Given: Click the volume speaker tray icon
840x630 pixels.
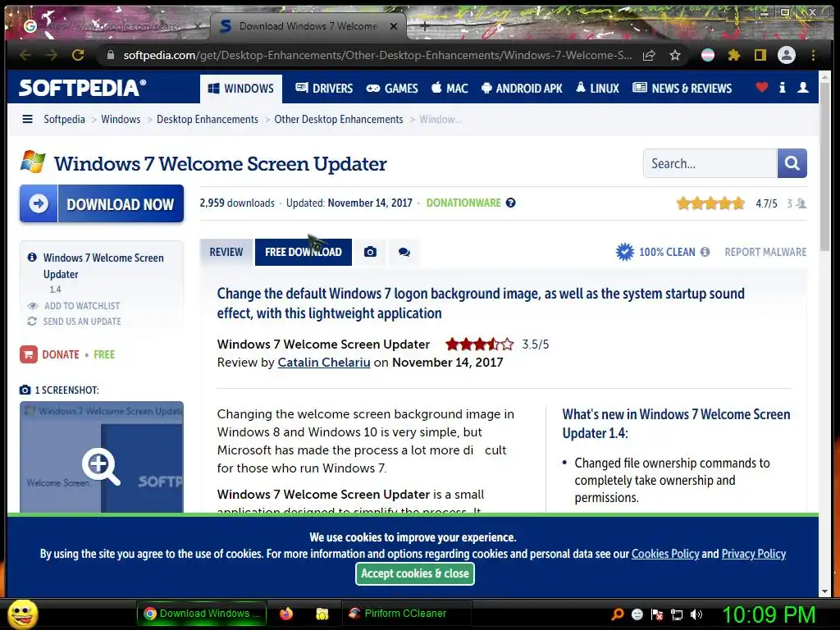Looking at the screenshot, I should (696, 614).
